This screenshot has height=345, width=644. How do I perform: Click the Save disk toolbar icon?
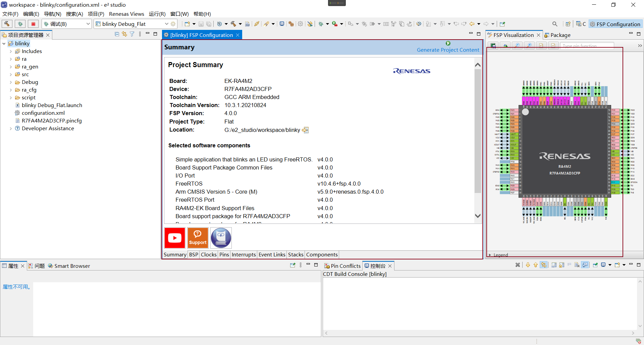click(x=201, y=24)
